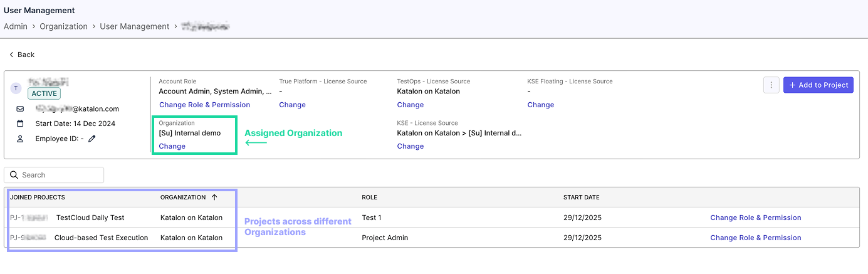Viewport: 868px width, 274px height.
Task: Sort by Organization column arrow
Action: pos(214,197)
